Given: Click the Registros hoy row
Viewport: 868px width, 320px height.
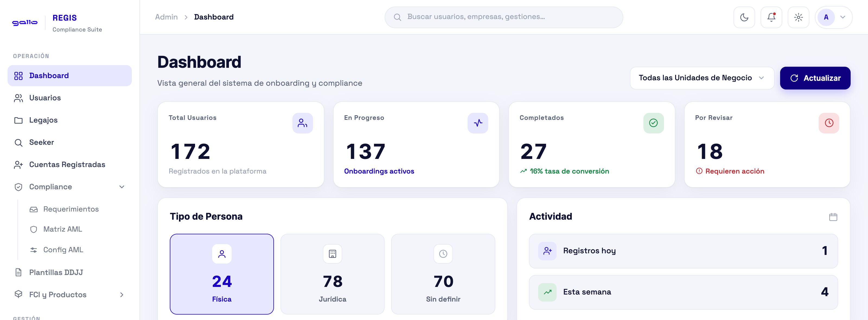Looking at the screenshot, I should coord(683,251).
